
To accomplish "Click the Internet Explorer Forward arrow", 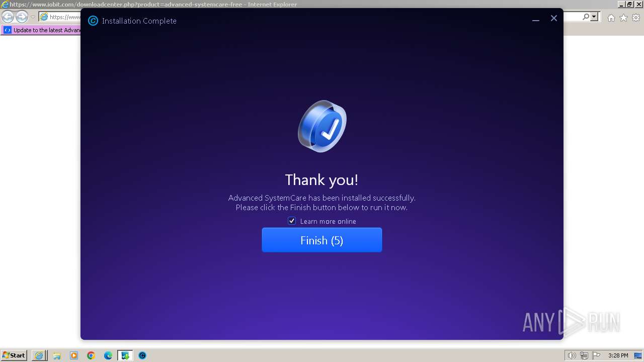I will click(22, 17).
